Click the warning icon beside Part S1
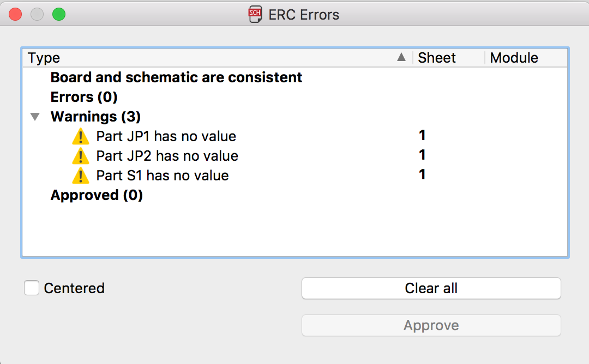Image resolution: width=589 pixels, height=364 pixels. coord(81,175)
